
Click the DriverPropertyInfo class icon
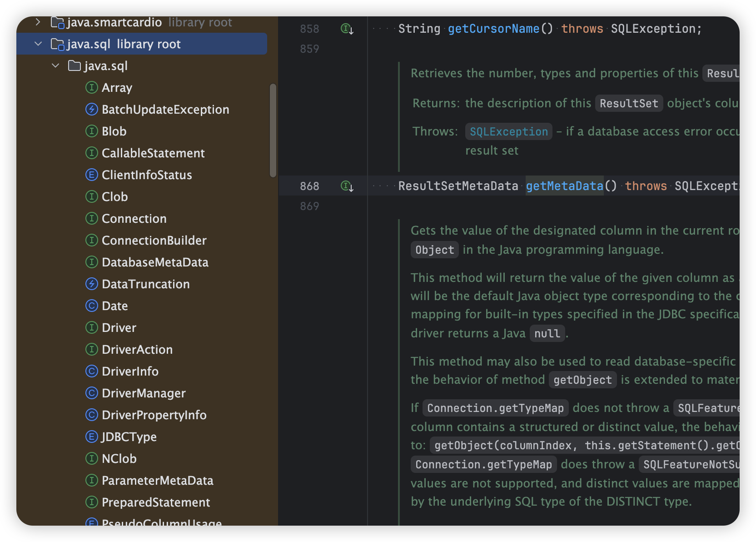(x=92, y=415)
